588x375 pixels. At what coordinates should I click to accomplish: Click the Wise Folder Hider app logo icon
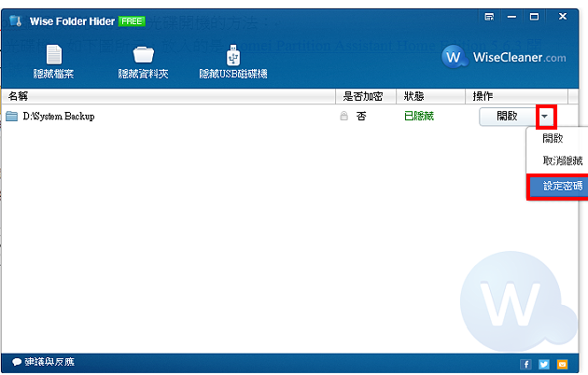16,21
